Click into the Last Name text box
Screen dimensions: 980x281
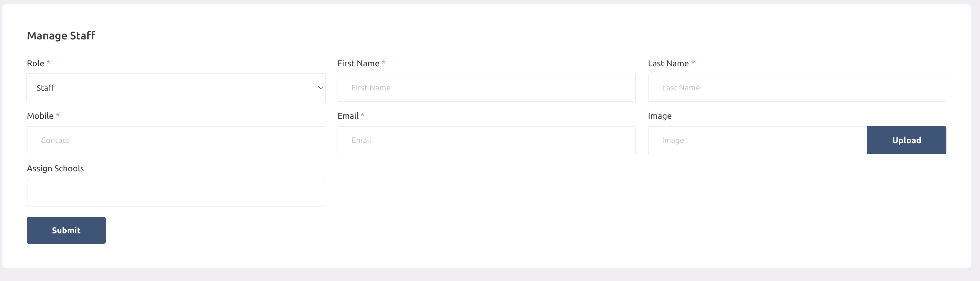tap(797, 88)
